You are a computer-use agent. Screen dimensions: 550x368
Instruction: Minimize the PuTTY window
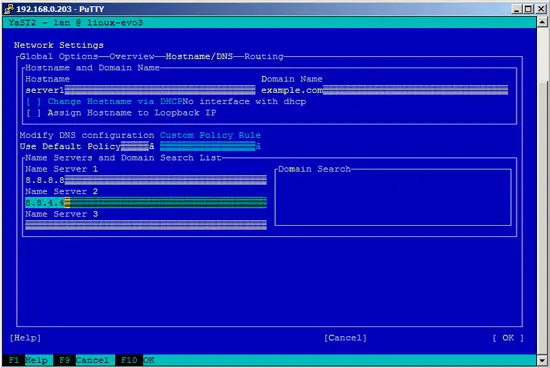point(516,9)
